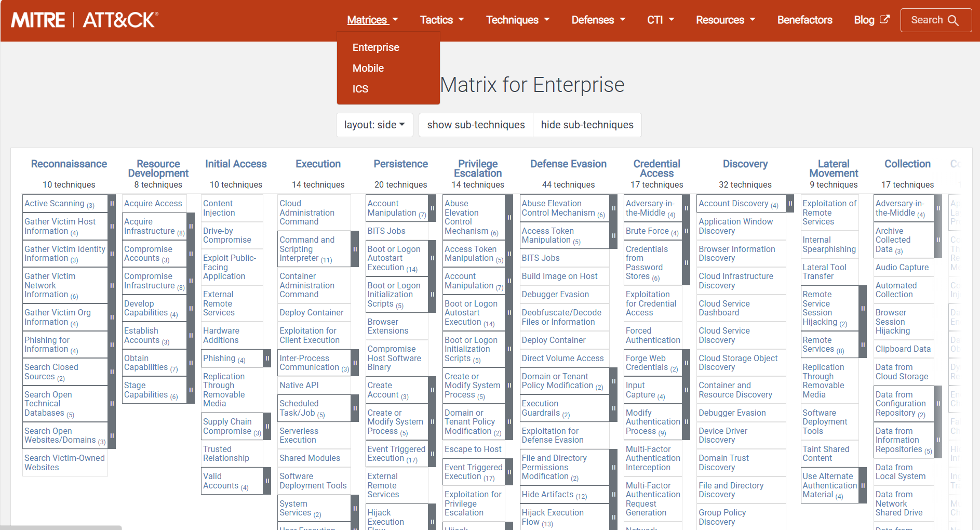Open the Initial Access tactic heading
Viewport: 980px width, 530px height.
coord(236,164)
